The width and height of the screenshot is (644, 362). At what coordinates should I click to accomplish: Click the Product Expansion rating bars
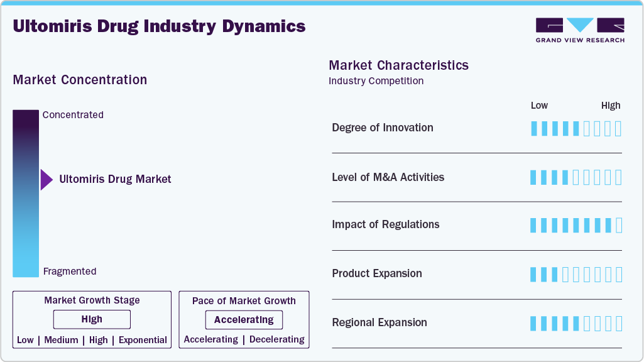coord(576,274)
